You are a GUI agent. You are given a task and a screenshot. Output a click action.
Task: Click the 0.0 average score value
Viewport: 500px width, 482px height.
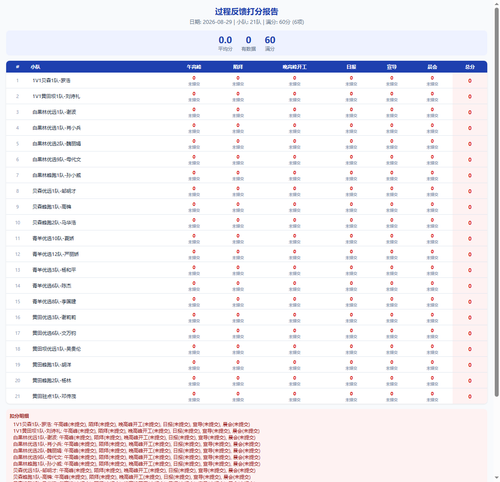pyautogui.click(x=225, y=40)
